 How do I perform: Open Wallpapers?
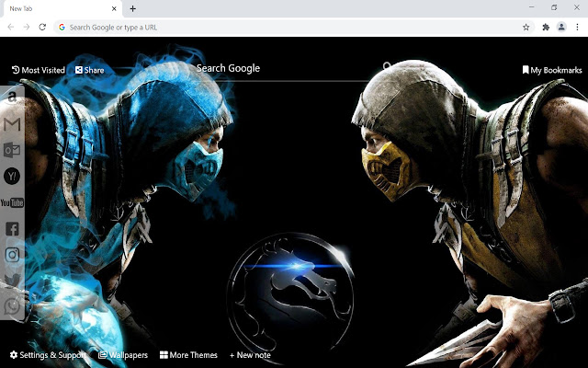123,355
